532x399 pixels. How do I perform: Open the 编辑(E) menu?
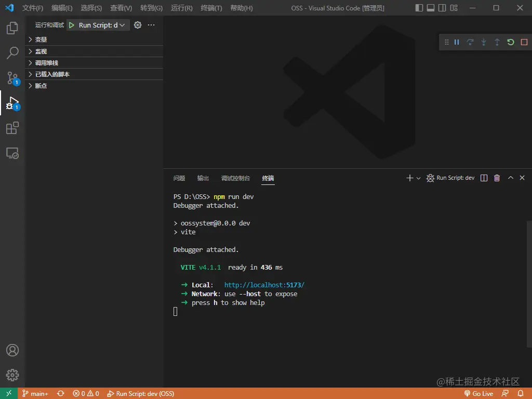[62, 8]
